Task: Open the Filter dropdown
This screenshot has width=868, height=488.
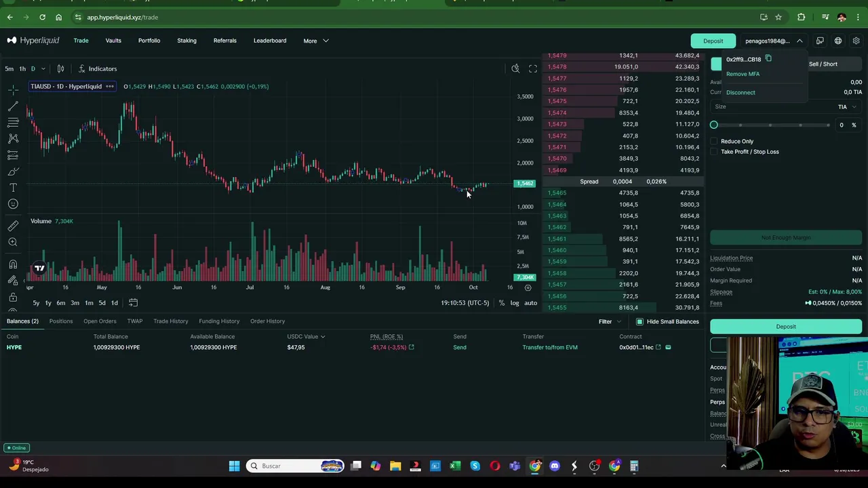Action: tap(610, 321)
